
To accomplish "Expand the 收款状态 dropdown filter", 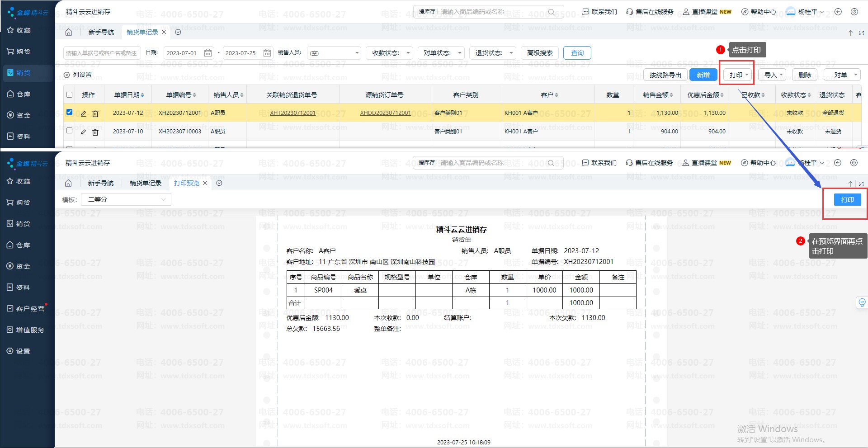I will click(x=389, y=53).
